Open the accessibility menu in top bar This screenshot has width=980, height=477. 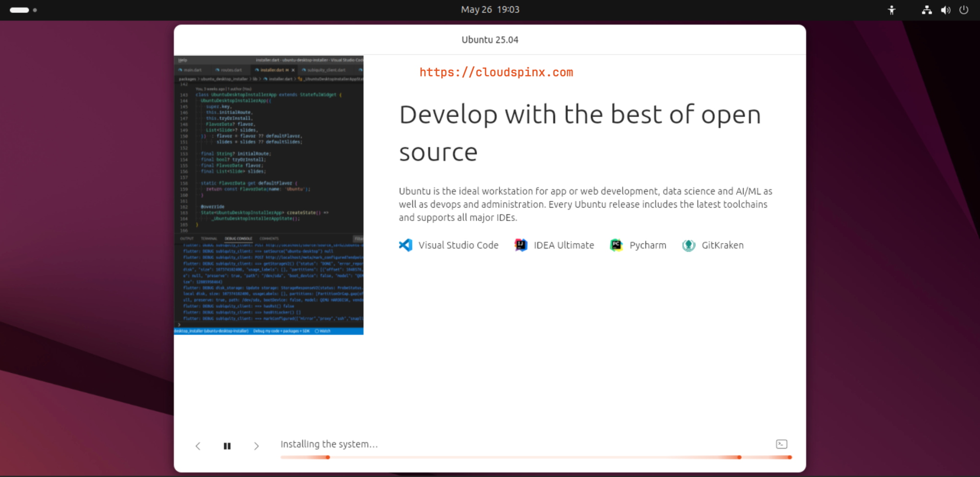point(891,10)
